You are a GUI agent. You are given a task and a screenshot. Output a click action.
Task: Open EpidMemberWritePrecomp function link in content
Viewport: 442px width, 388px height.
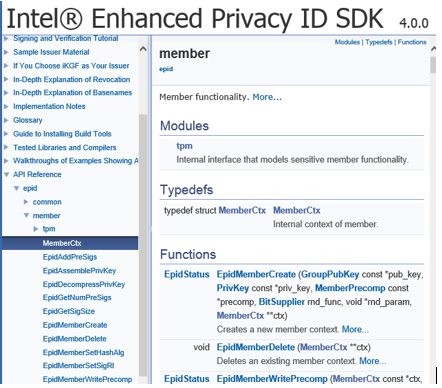coord(272,379)
